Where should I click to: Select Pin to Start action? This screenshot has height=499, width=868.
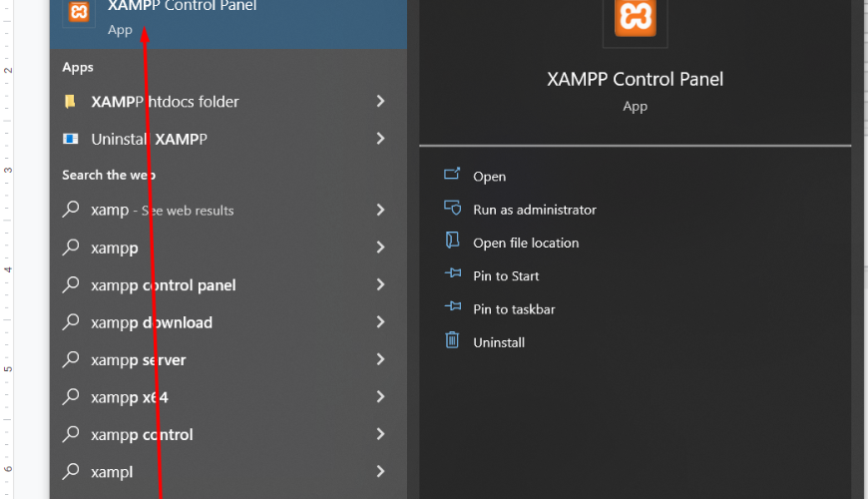coord(506,275)
